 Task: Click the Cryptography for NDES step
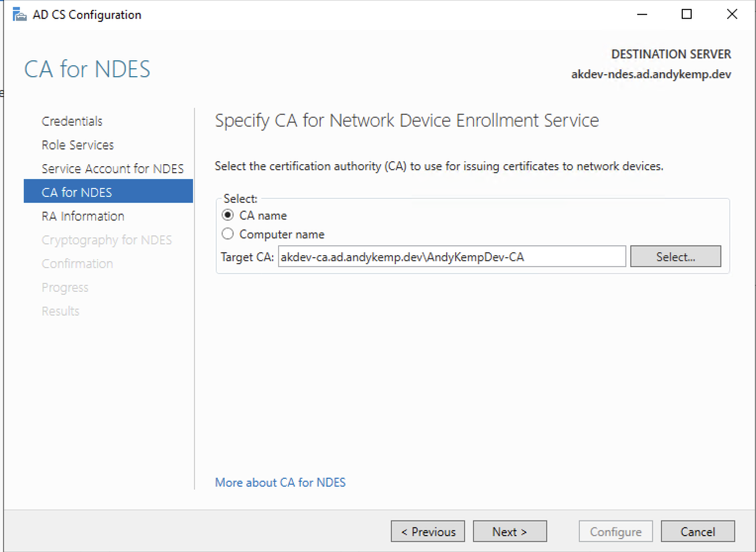(107, 240)
